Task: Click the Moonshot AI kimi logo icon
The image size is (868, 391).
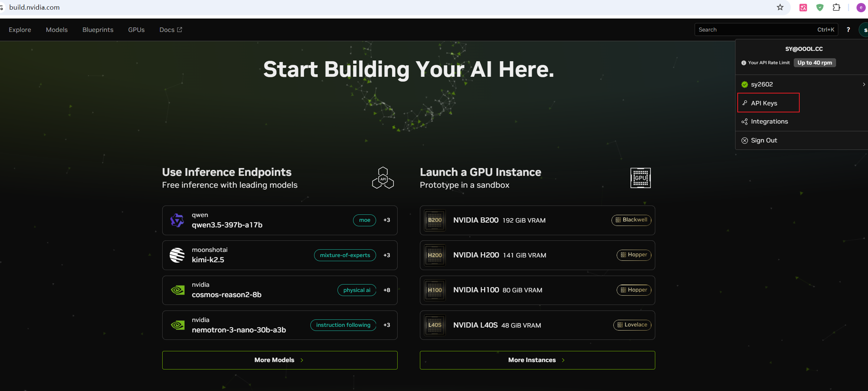Action: tap(177, 255)
